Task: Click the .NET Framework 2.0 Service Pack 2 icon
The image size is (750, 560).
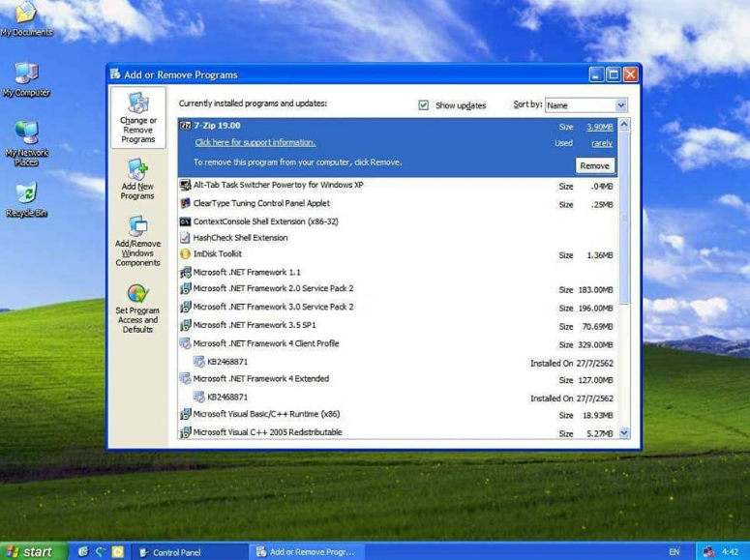Action: [x=185, y=288]
